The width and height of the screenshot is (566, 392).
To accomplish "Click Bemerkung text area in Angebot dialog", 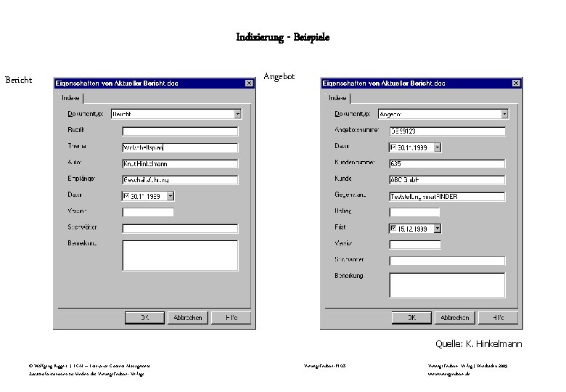I will (447, 285).
